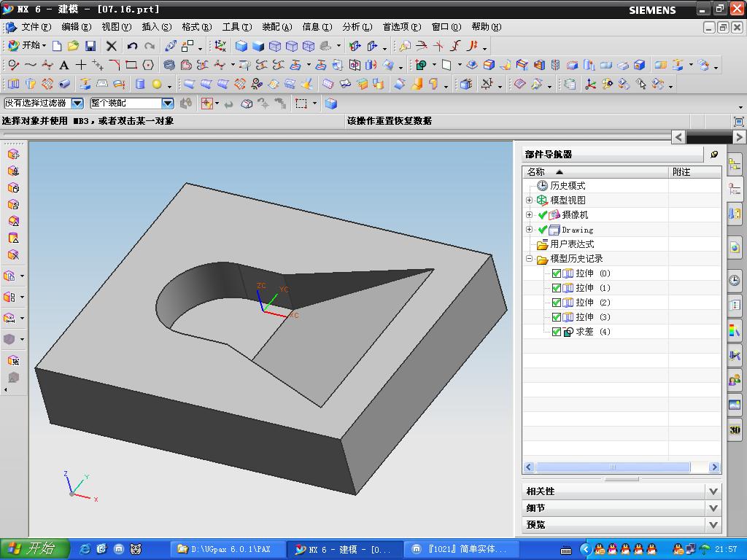Click the New file icon
The height and width of the screenshot is (560, 747).
[57, 46]
